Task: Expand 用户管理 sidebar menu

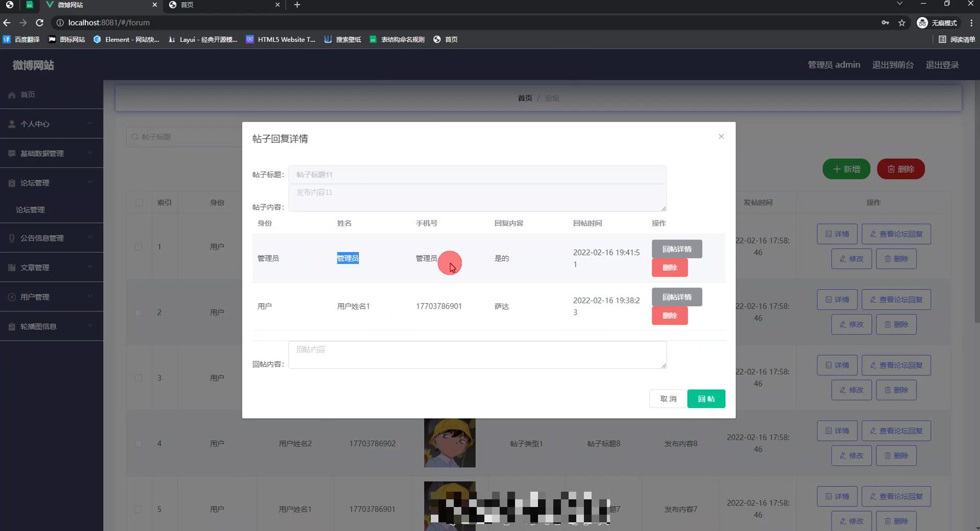Action: click(52, 297)
